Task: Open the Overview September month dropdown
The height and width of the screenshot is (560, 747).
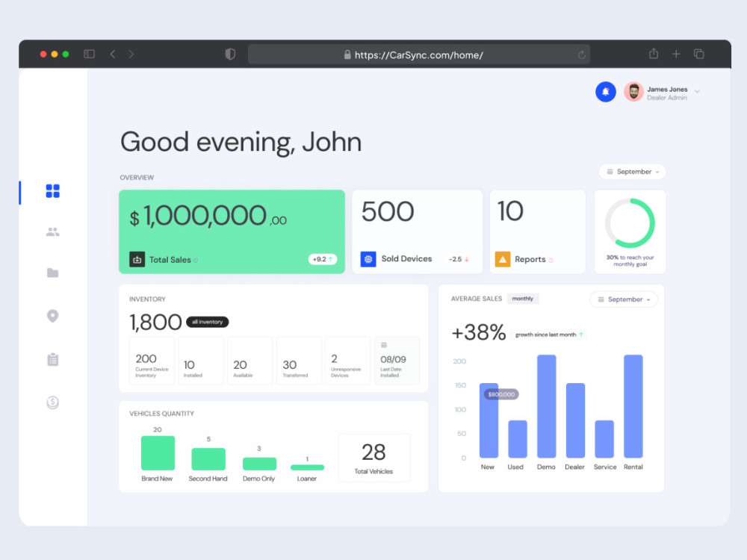Action: pyautogui.click(x=632, y=172)
